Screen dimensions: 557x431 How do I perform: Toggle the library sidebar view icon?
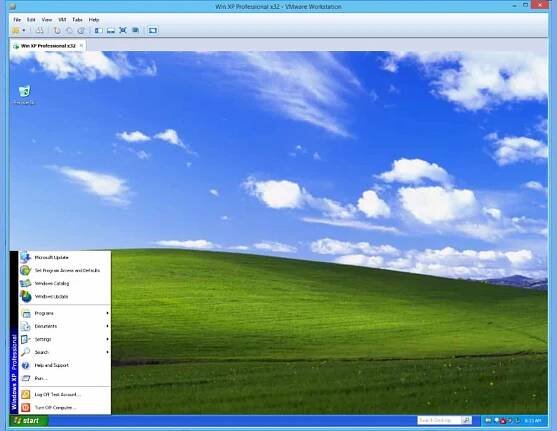(98, 31)
